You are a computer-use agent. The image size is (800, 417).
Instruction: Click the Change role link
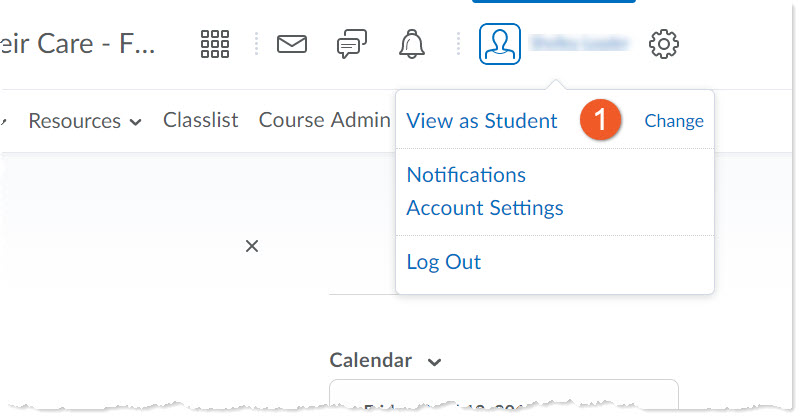click(x=673, y=121)
